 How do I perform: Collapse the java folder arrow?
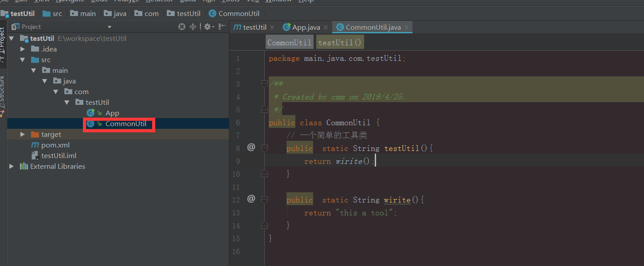[x=44, y=81]
